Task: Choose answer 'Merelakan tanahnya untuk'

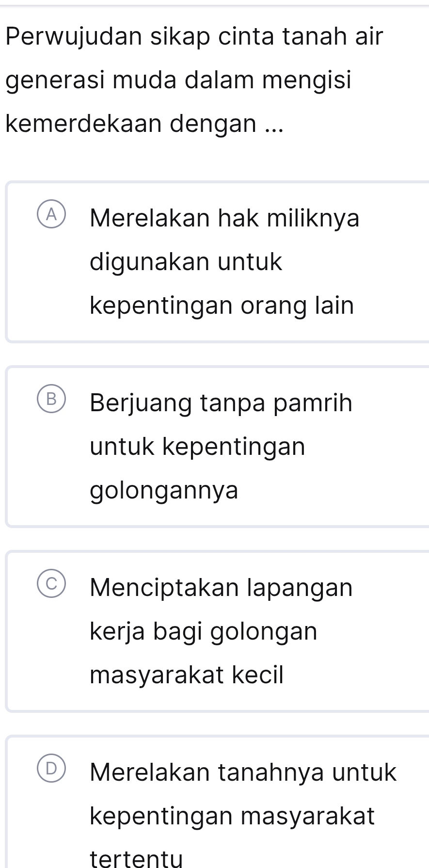Action: click(243, 772)
